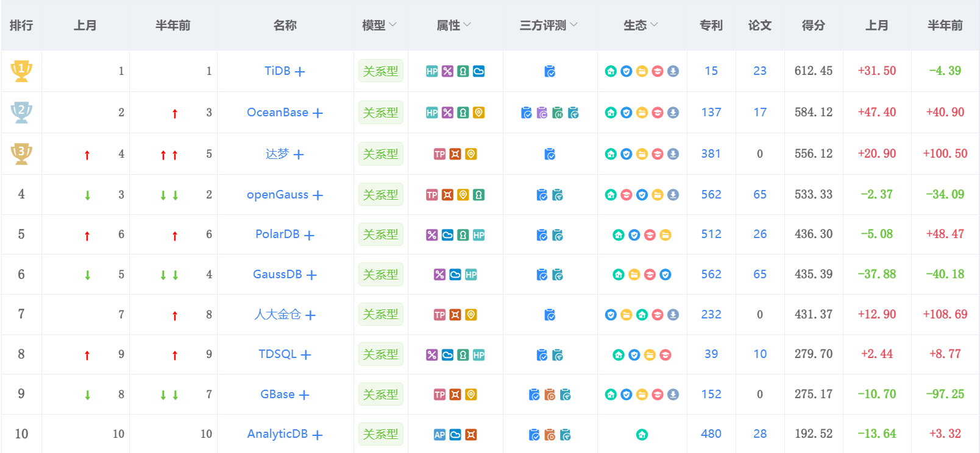Open the OceanBase database link
This screenshot has width=980, height=453.
click(x=277, y=113)
